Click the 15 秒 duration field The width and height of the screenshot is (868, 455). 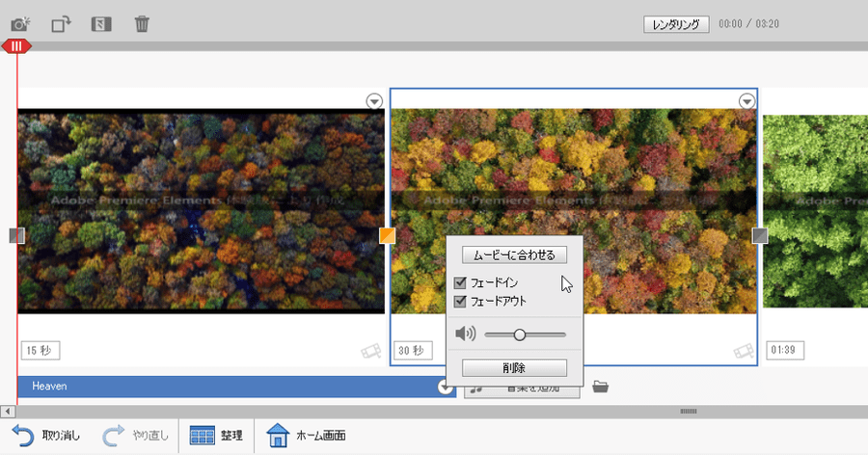[x=41, y=350]
